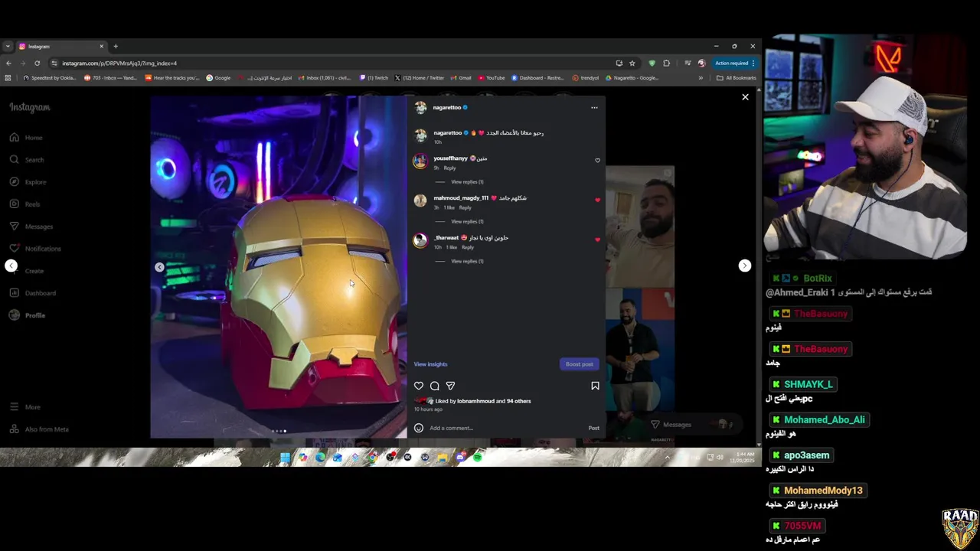Click the Iron Man helmet image

[x=279, y=267]
